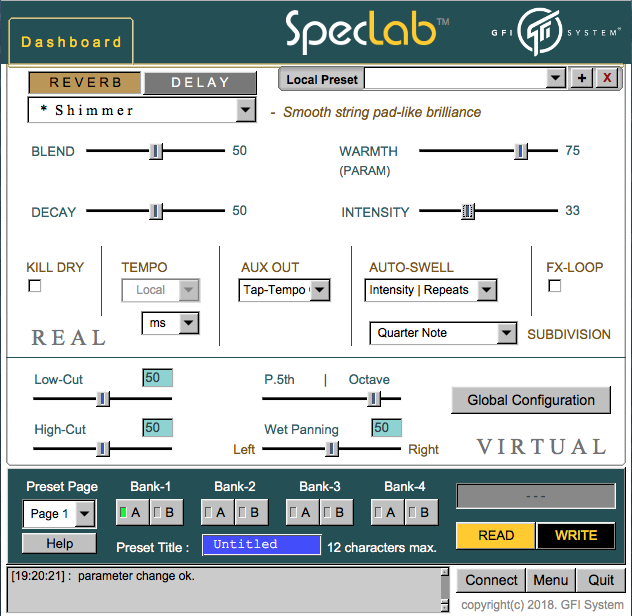Adjust the DECAY slider handle
This screenshot has width=632, height=616.
(x=156, y=211)
